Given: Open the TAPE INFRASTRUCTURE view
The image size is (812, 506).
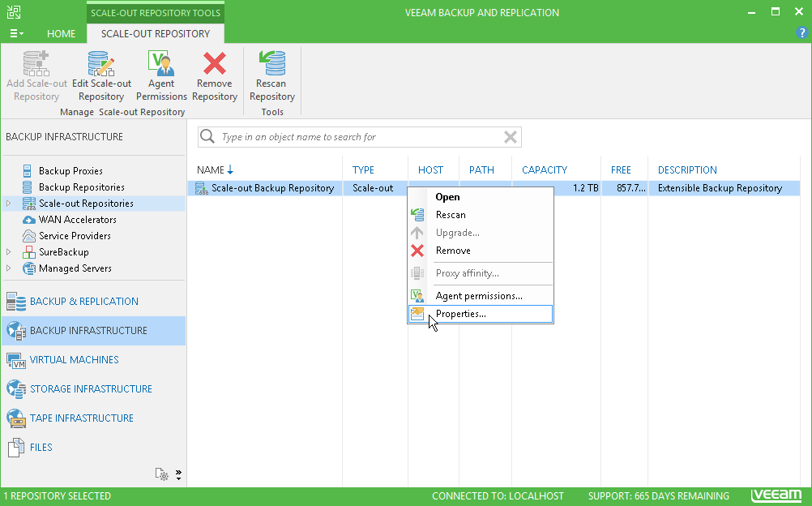Looking at the screenshot, I should coord(93,418).
